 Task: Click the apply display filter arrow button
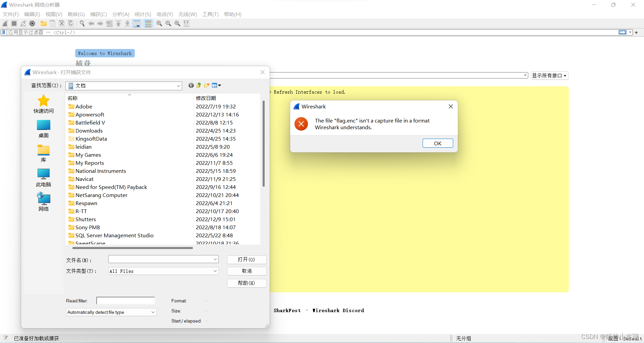pyautogui.click(x=623, y=33)
